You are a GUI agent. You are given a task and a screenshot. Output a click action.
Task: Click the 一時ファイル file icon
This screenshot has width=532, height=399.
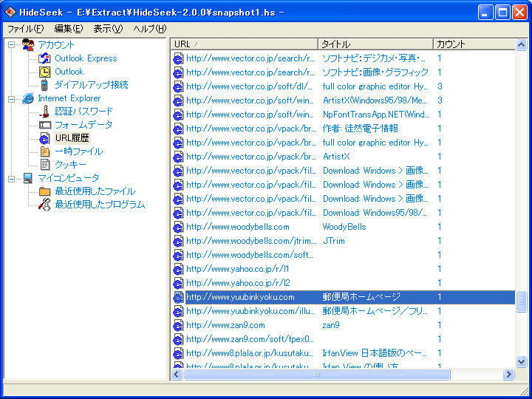tap(44, 151)
